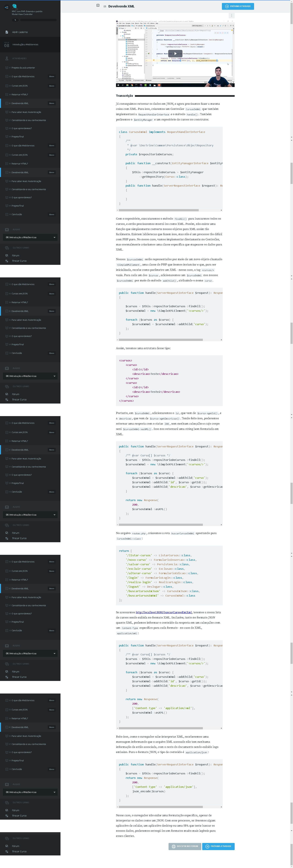Open the Cursos em JSON activity
Screen dimensions: 293x868
click(20, 86)
